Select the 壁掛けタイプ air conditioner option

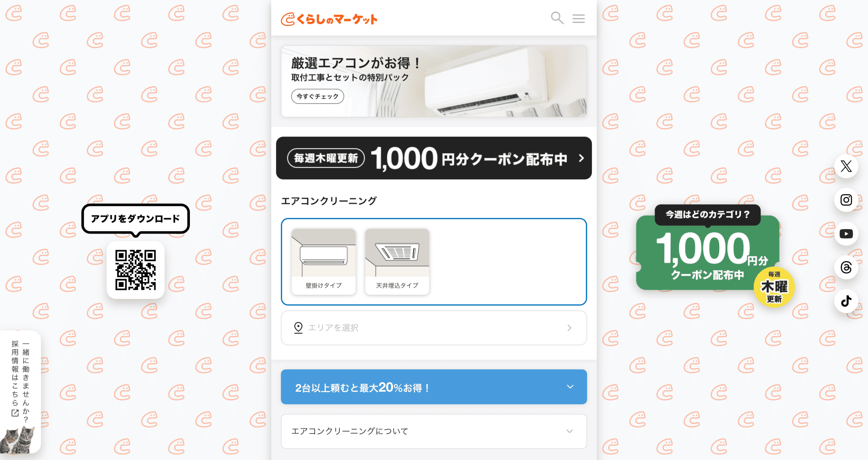pyautogui.click(x=323, y=261)
